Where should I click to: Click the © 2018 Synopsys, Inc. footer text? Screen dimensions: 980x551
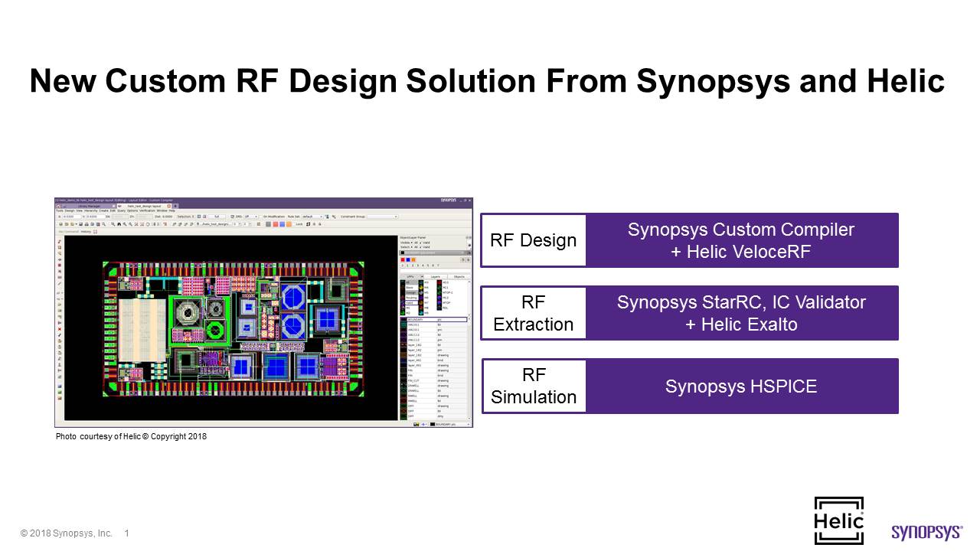[67, 533]
